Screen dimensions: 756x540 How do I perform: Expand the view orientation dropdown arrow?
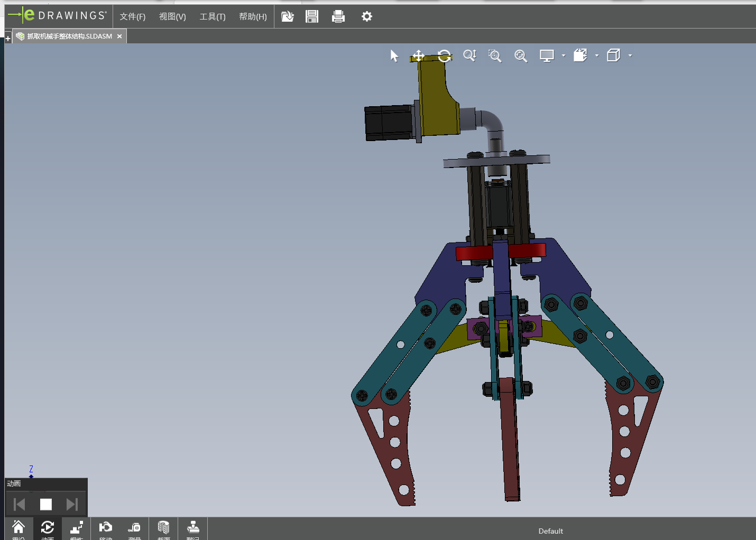(597, 55)
